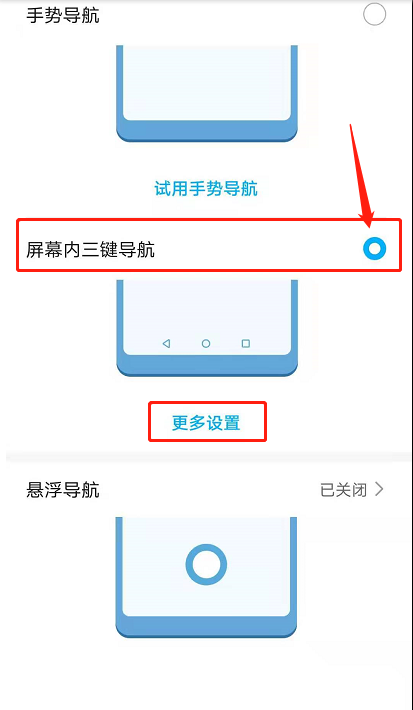Viewport: 413px width, 710px height.
Task: Tap the blue bezel of floating navigation preview
Action: point(206,627)
